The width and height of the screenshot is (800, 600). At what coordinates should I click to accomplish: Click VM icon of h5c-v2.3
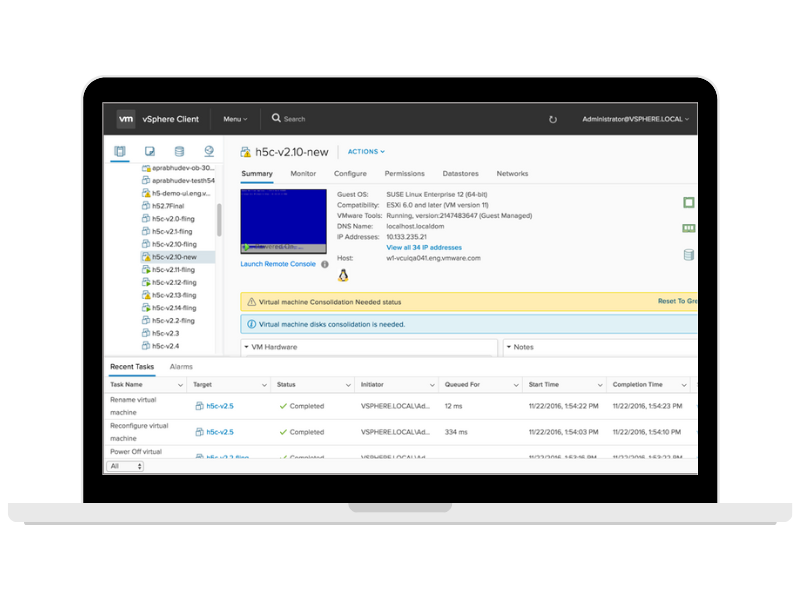pyautogui.click(x=146, y=333)
